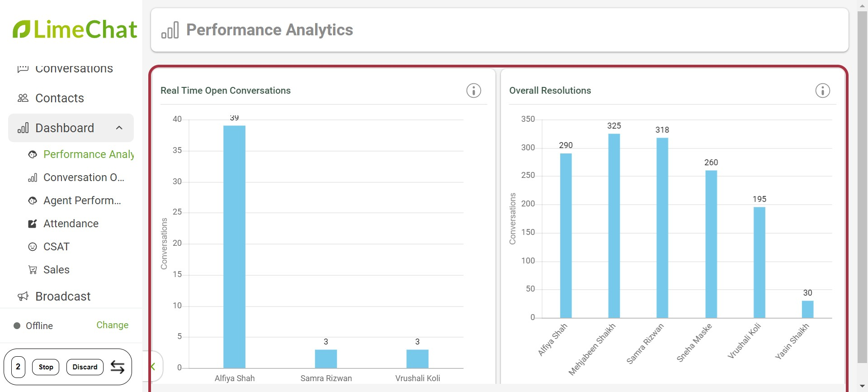Screen dimensions: 868x392
Task: Click the LimeChat logo
Action: (x=75, y=29)
